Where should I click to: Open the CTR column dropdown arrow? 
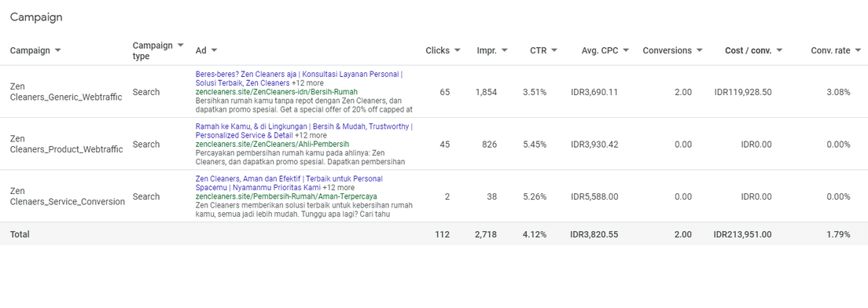(x=554, y=50)
